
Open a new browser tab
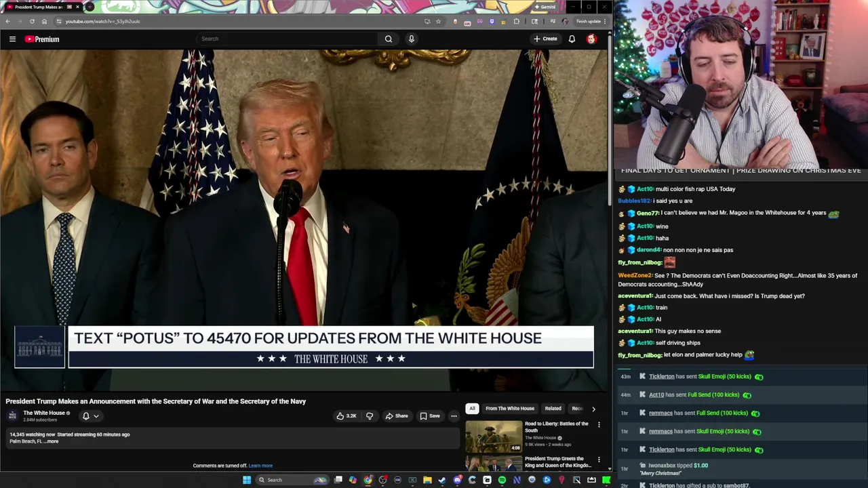pyautogui.click(x=90, y=7)
